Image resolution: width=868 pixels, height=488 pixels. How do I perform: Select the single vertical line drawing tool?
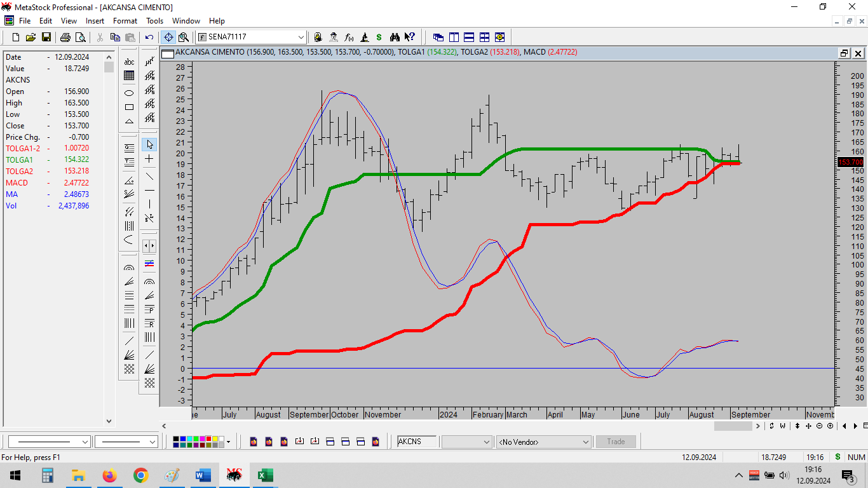tap(149, 204)
